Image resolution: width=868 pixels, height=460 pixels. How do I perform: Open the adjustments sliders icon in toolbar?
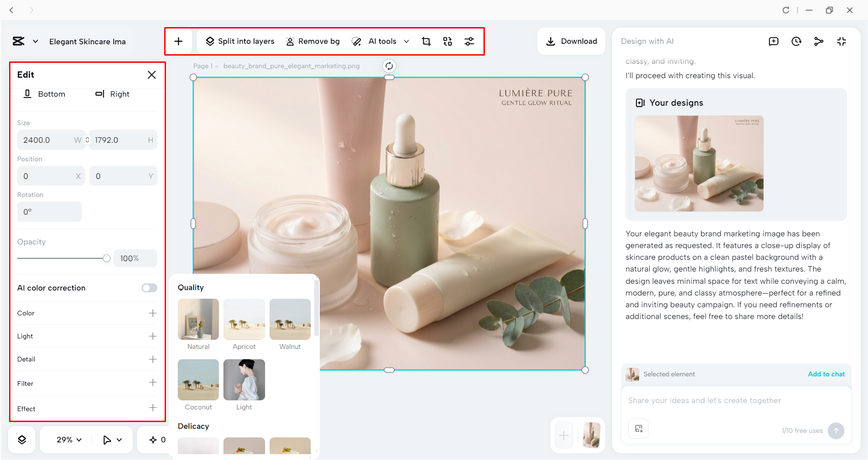[470, 42]
